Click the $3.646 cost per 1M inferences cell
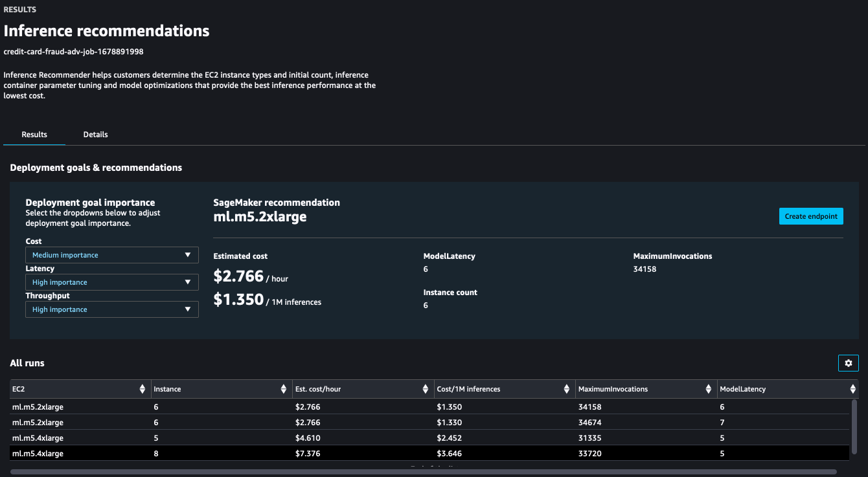 [449, 454]
